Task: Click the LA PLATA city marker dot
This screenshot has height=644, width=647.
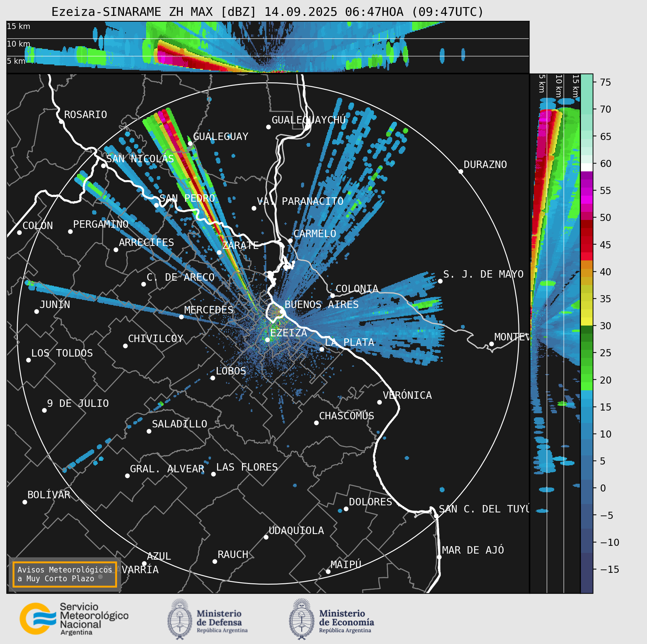Action: [x=322, y=349]
